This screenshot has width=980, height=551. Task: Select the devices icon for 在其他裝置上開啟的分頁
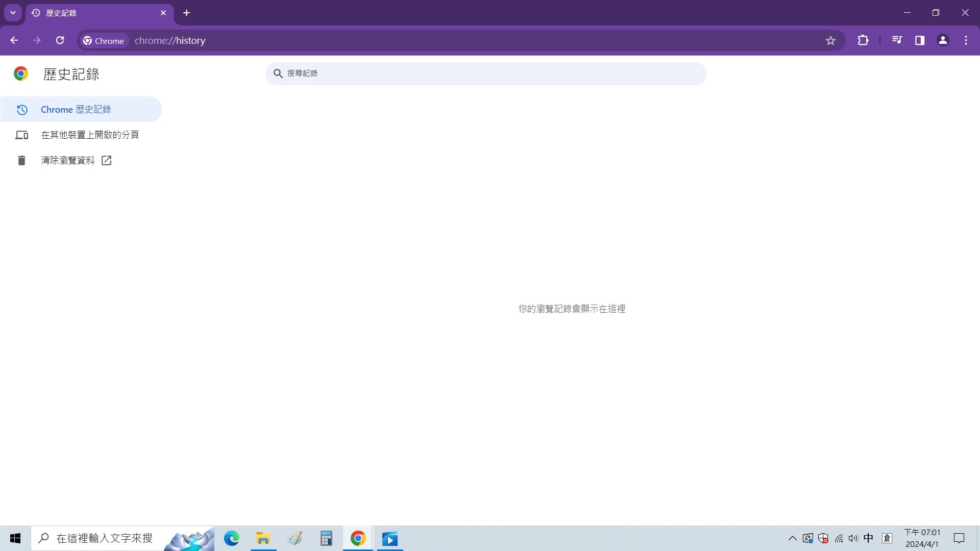tap(21, 135)
